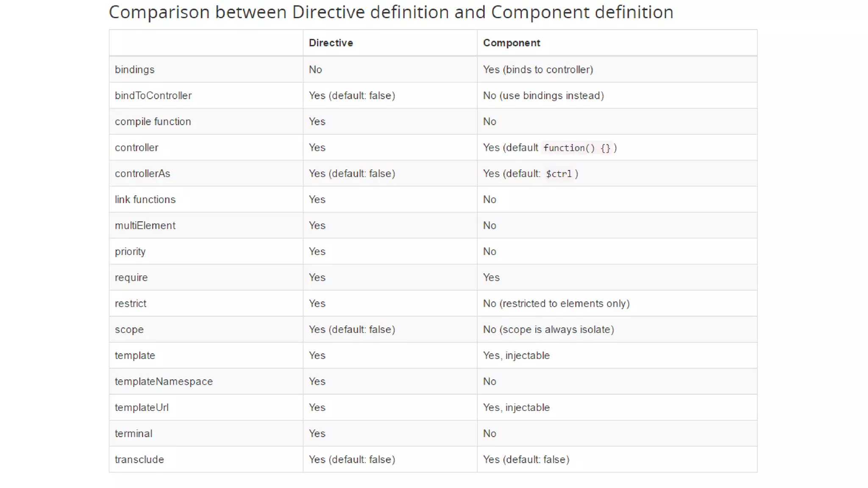The image size is (868, 488).
Task: Click the templateNamespace row label
Action: pos(164,382)
